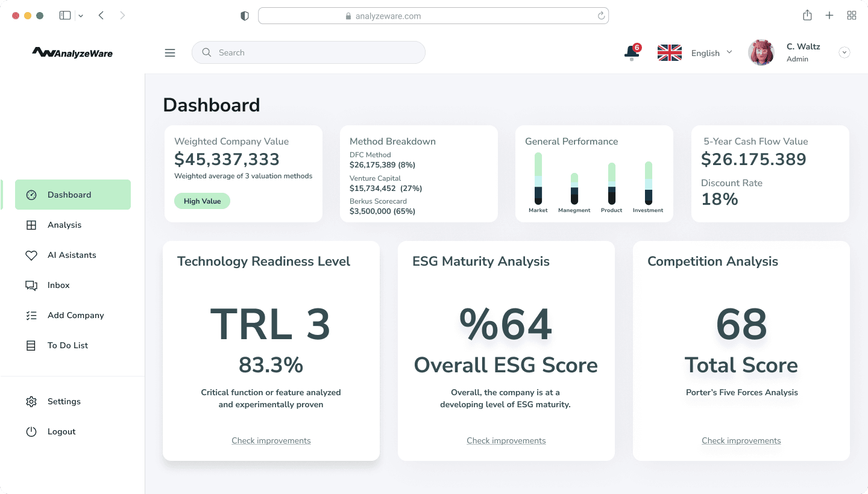
Task: Expand the C. Waltz profile menu
Action: tap(844, 52)
